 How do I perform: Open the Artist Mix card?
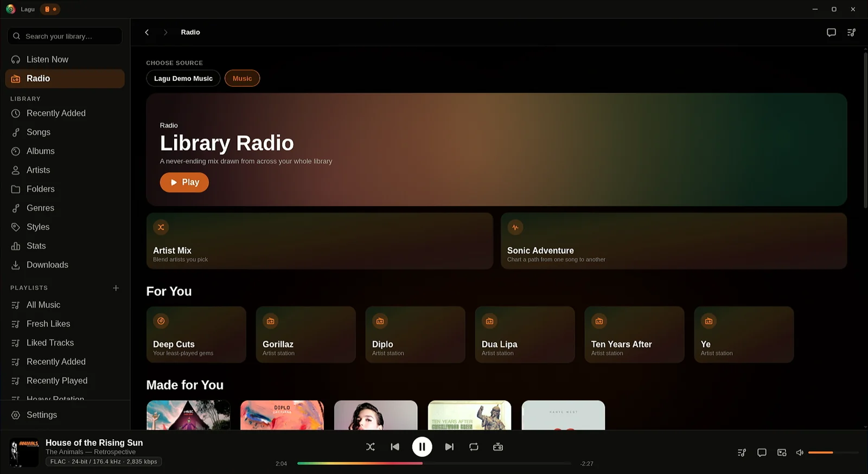320,241
